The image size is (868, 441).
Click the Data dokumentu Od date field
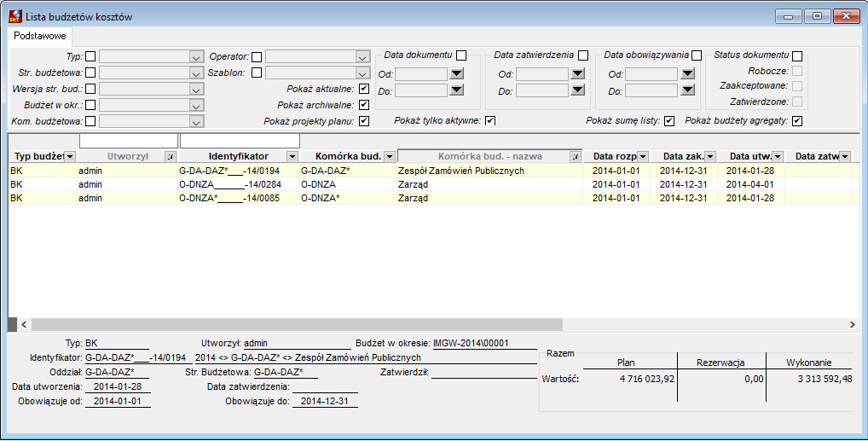click(420, 73)
